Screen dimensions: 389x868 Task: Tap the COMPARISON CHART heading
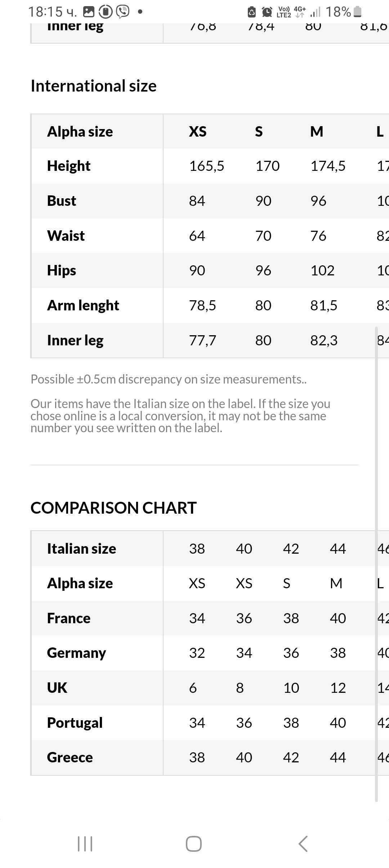[113, 508]
